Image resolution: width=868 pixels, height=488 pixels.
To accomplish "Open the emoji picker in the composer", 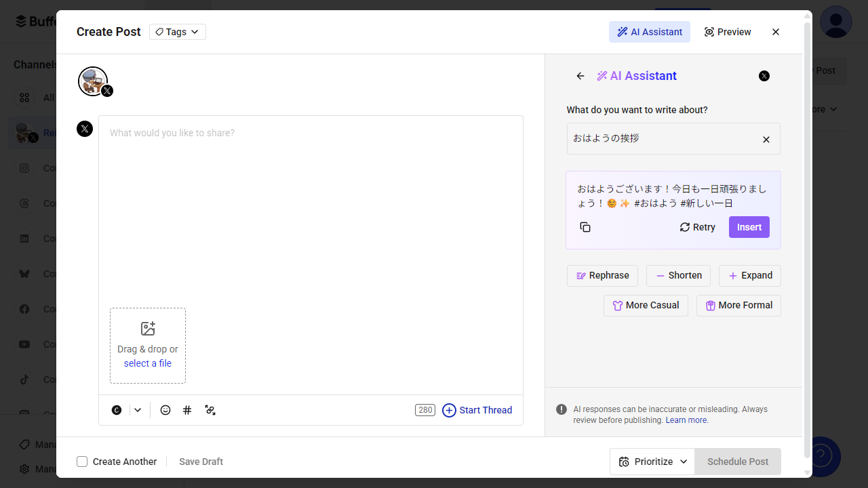I will 165,410.
